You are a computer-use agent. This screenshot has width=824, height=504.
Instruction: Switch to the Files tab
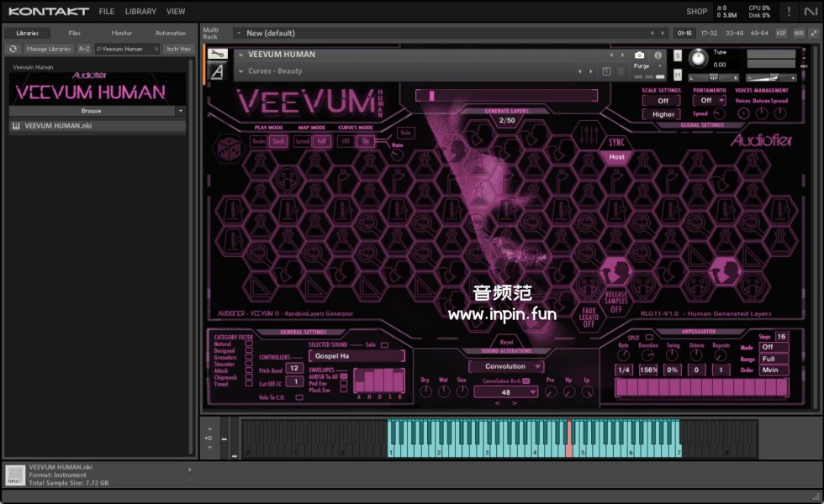pos(75,33)
